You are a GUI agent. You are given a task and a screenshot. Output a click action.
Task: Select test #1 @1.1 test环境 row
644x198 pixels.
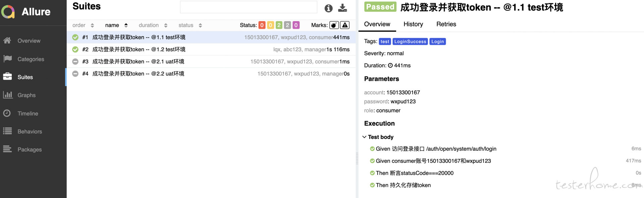tap(211, 37)
